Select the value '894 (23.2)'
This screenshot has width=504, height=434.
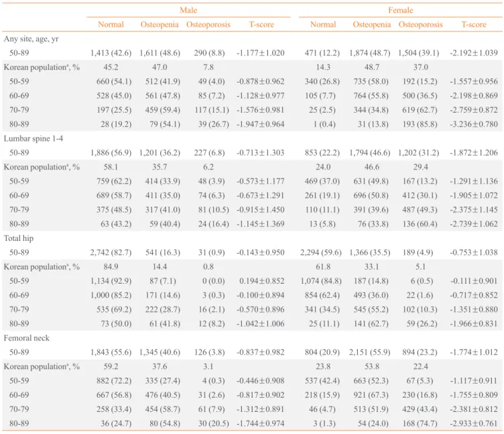[420, 352]
